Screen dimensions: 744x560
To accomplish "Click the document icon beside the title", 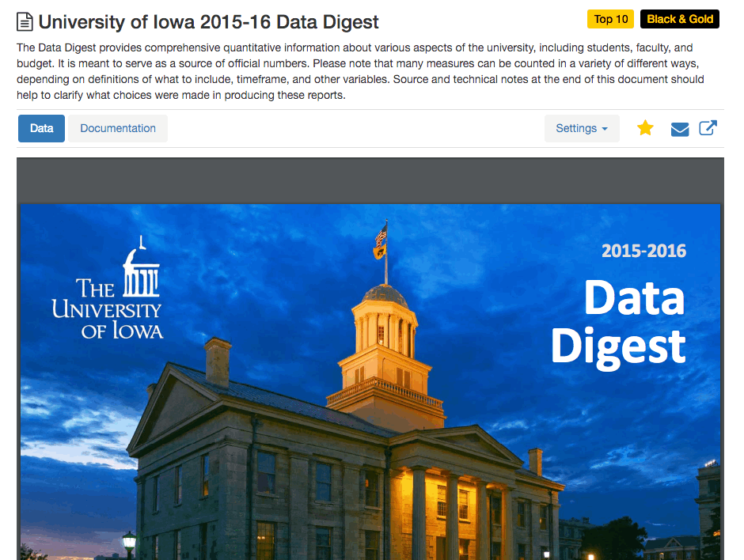I will (25, 22).
